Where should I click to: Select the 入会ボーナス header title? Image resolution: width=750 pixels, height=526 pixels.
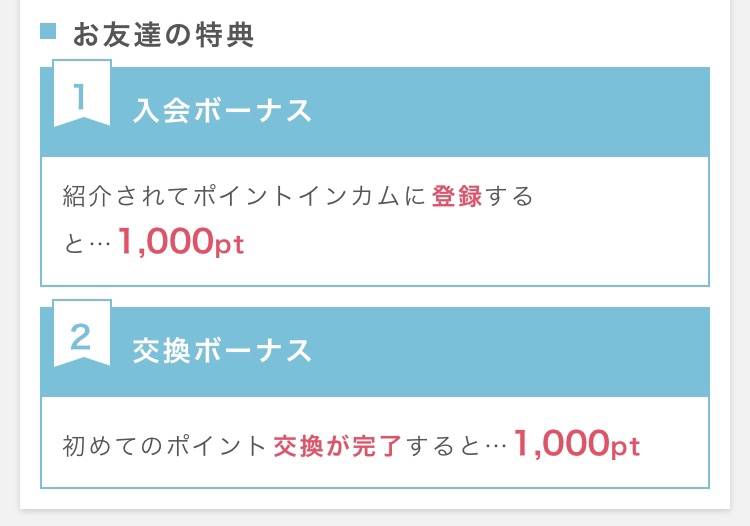pyautogui.click(x=222, y=110)
